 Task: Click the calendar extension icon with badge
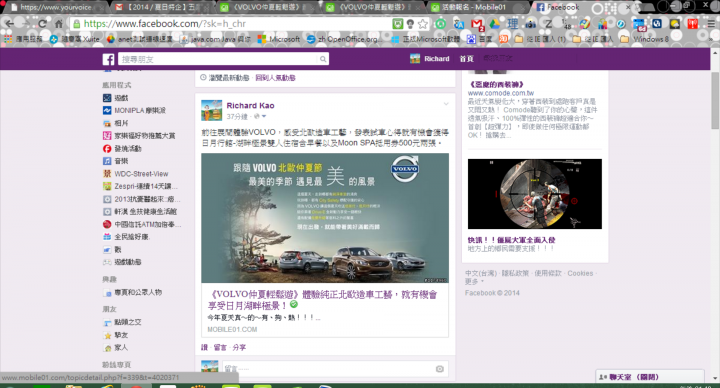coord(639,24)
